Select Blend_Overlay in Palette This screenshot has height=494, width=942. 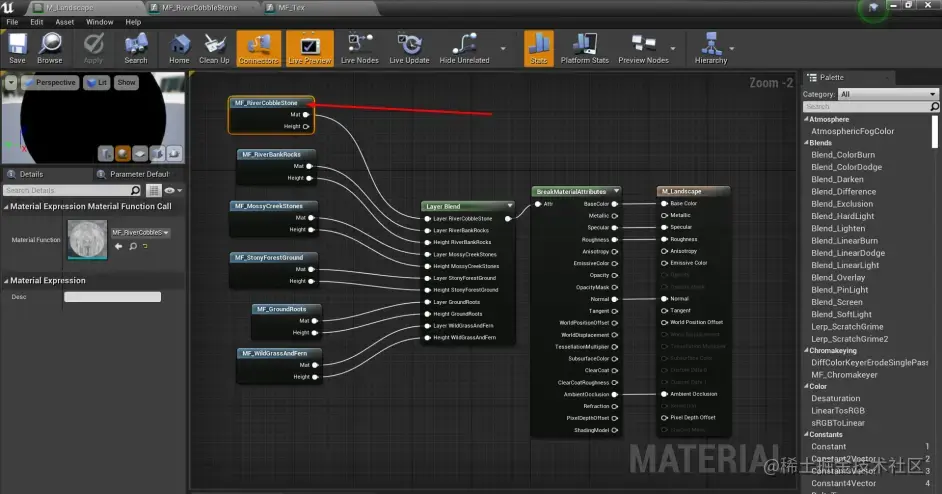click(838, 278)
